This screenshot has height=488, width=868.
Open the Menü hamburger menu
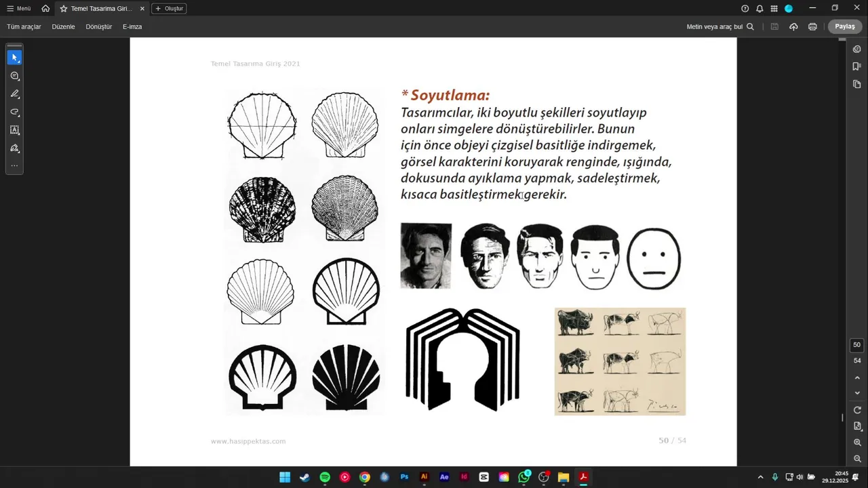[19, 8]
